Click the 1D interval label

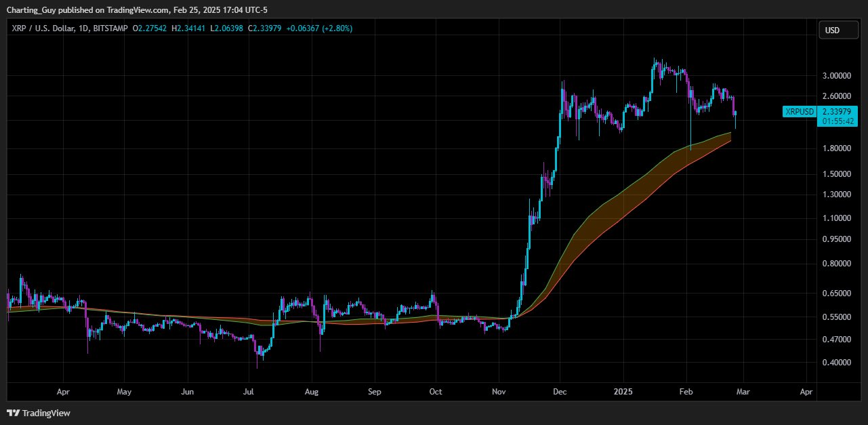click(x=83, y=28)
